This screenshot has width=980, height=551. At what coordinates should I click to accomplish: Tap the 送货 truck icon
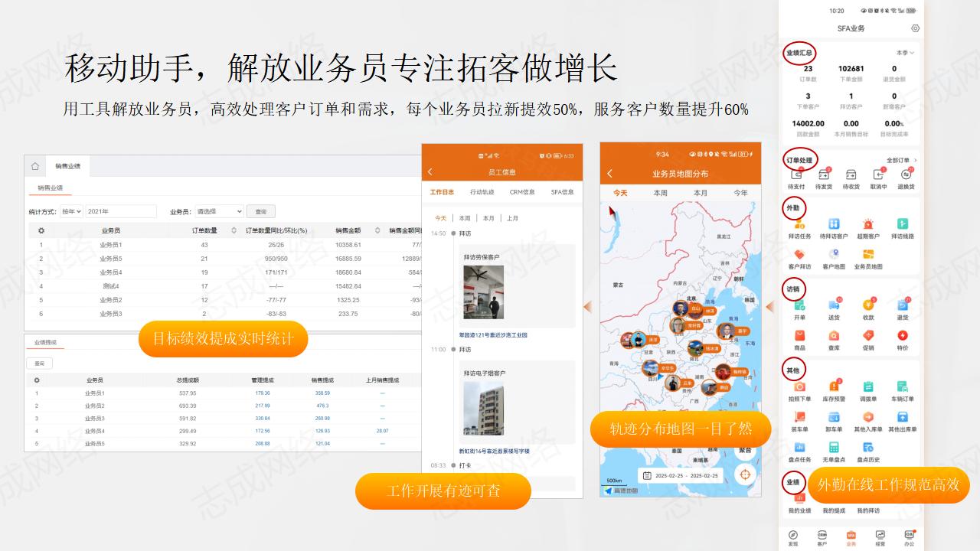coord(834,305)
